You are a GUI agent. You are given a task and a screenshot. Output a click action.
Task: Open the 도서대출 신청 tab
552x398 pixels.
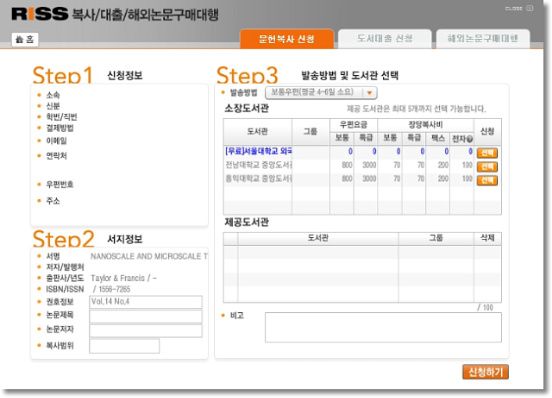point(384,38)
